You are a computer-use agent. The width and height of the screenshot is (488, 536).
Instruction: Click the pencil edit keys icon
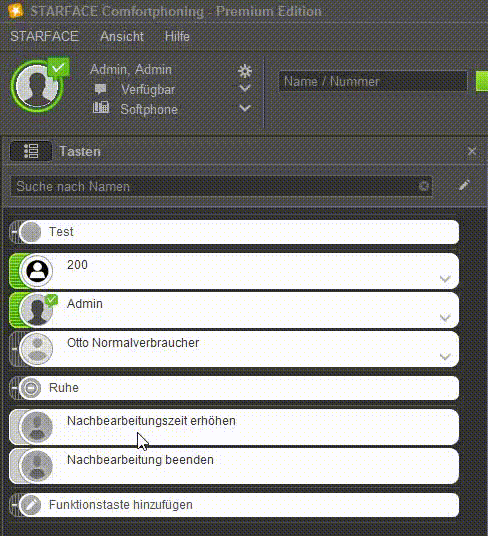click(x=464, y=185)
